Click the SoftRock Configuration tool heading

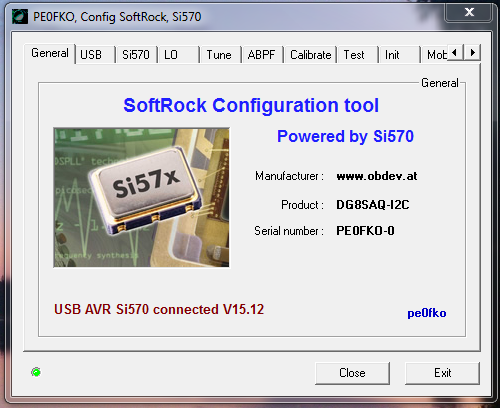pyautogui.click(x=251, y=106)
